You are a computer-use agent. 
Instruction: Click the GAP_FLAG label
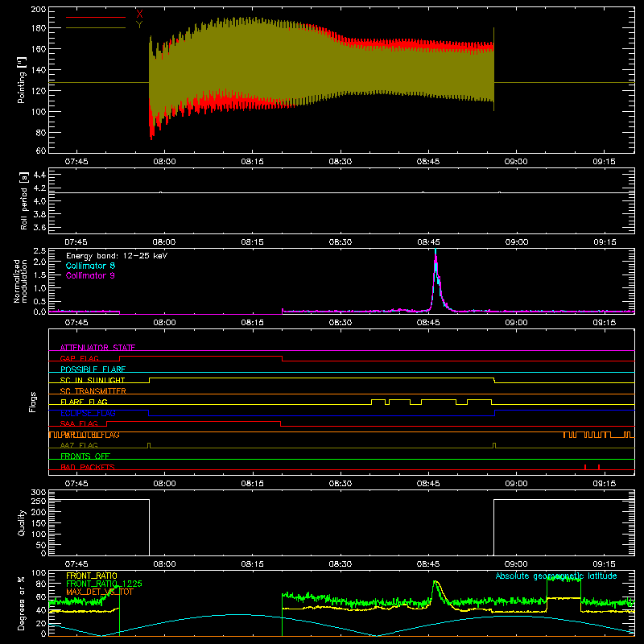(x=79, y=358)
